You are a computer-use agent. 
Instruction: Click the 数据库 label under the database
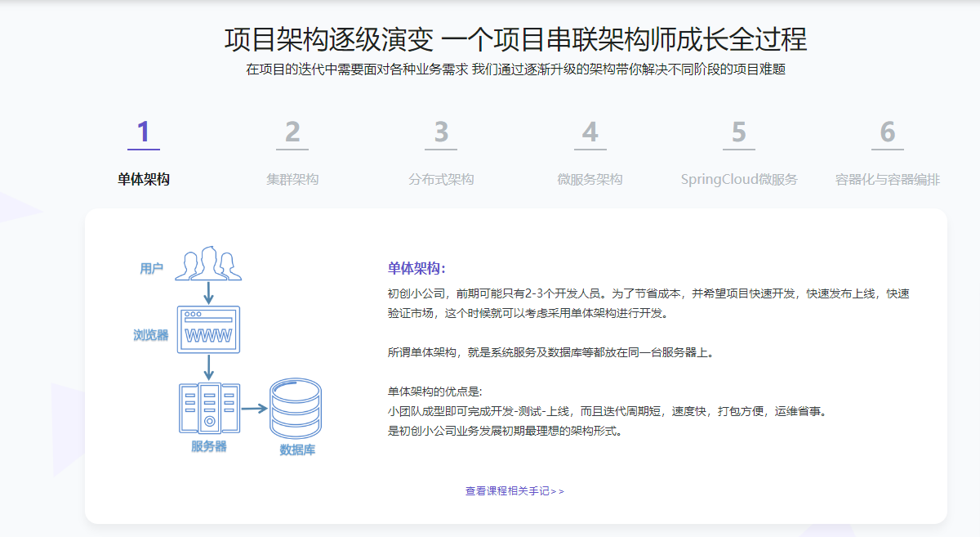point(296,450)
